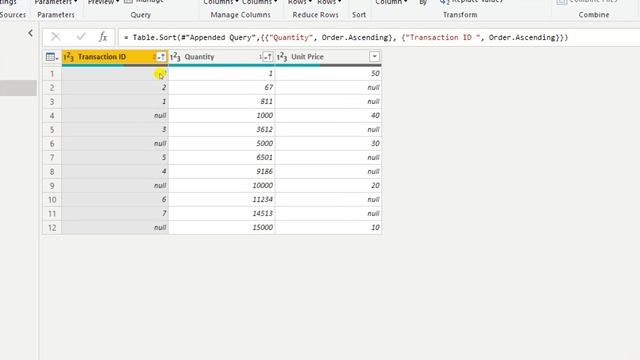The width and height of the screenshot is (640, 360).
Task: Select Transaction ID cell with value 7
Action: (x=115, y=213)
